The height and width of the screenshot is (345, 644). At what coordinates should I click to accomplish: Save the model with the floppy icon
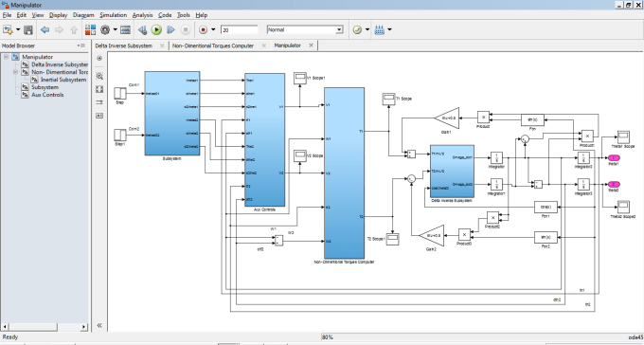pyautogui.click(x=27, y=29)
